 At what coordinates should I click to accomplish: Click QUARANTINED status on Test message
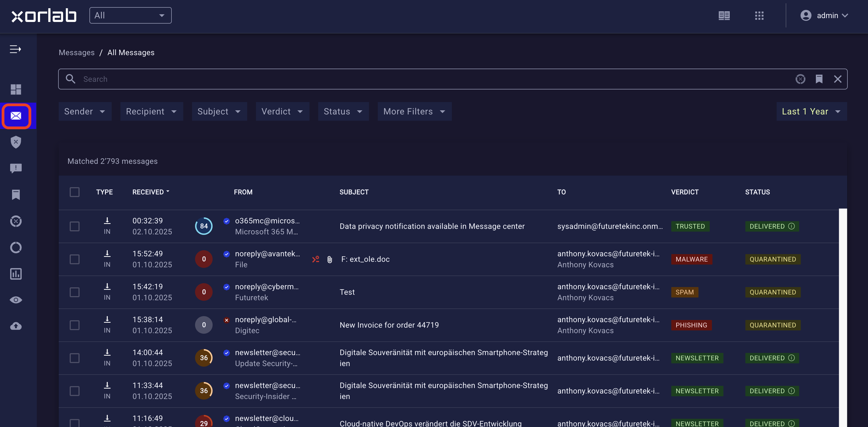pyautogui.click(x=773, y=292)
